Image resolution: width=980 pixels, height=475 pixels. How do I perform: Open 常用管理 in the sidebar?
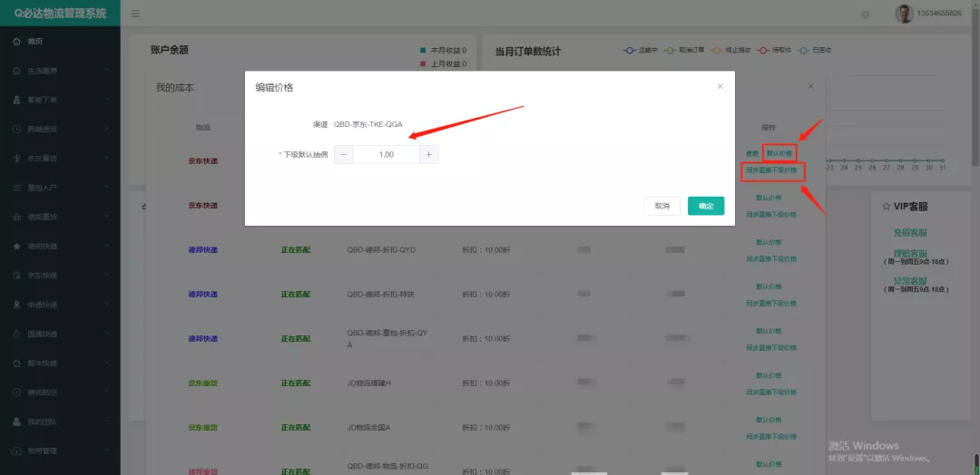tap(60, 451)
